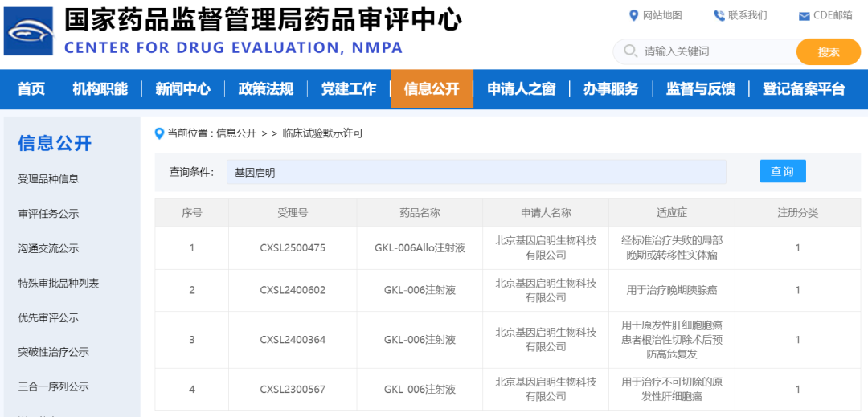Image resolution: width=868 pixels, height=417 pixels.
Task: Click the CENTER FOR DRUG EVALUATION, NMPA text
Action: [234, 47]
